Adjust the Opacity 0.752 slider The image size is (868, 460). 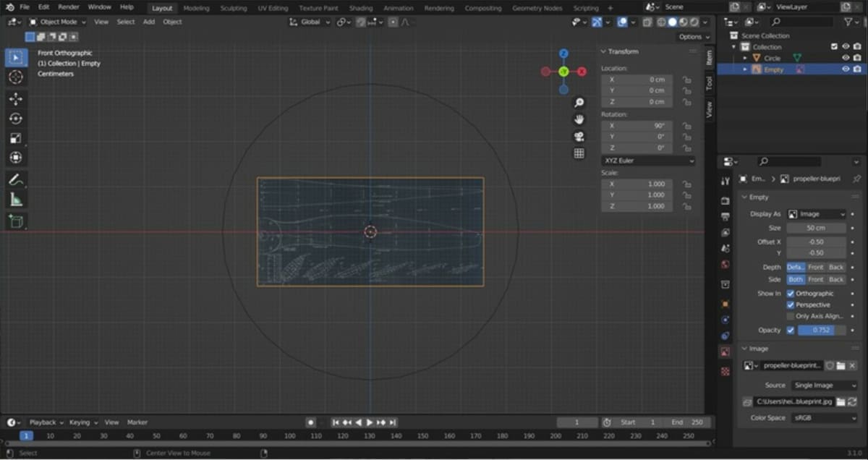coord(821,331)
